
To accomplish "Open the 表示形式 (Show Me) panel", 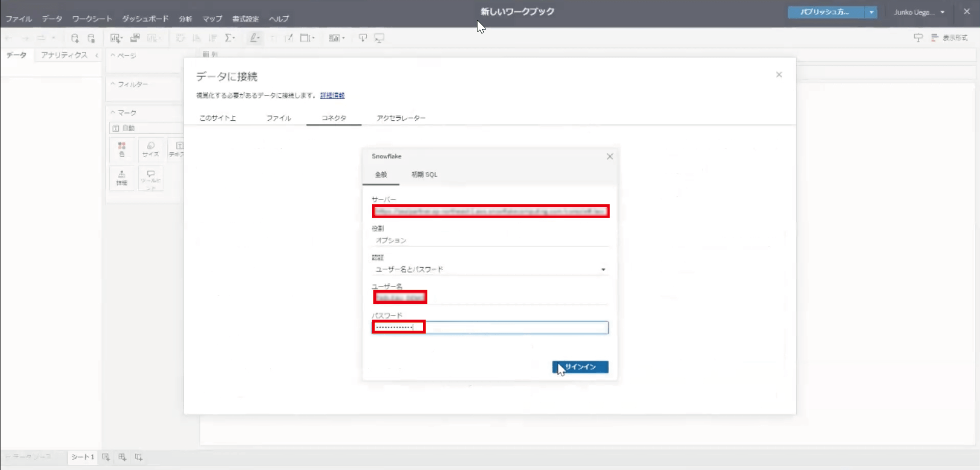I will coord(949,38).
